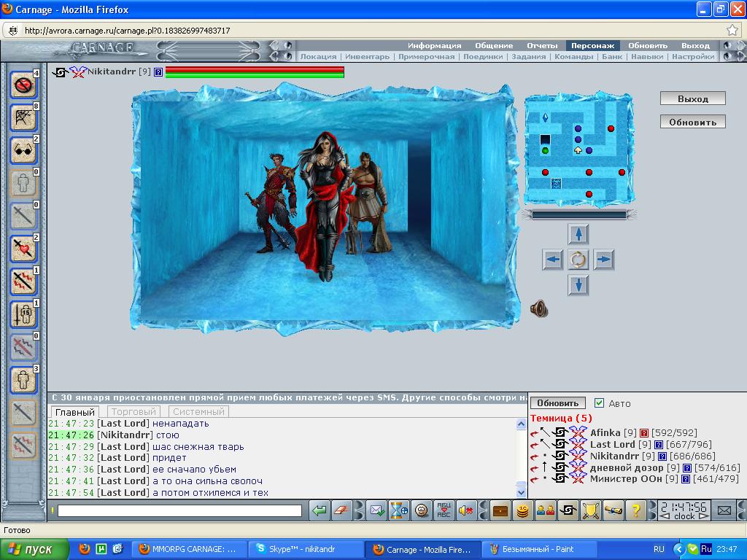Screen dimensions: 747x560
Task: Open the mail envelope with checkmark icon
Action: [377, 511]
